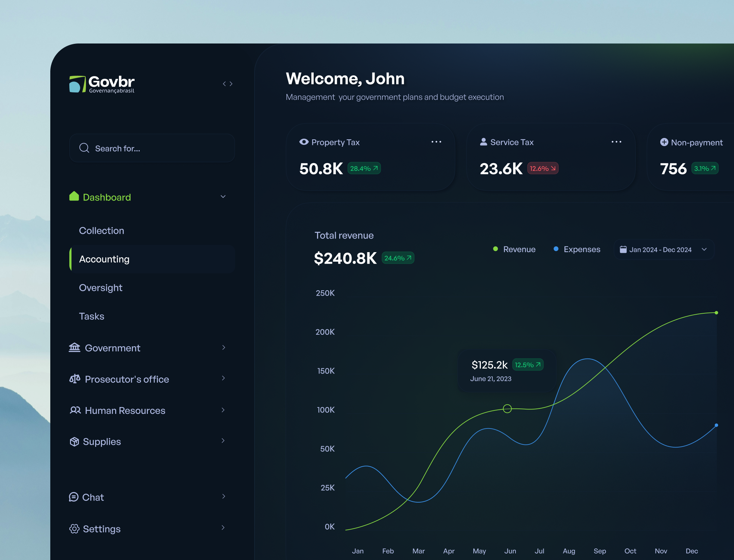Click the Service Tax person icon

483,142
